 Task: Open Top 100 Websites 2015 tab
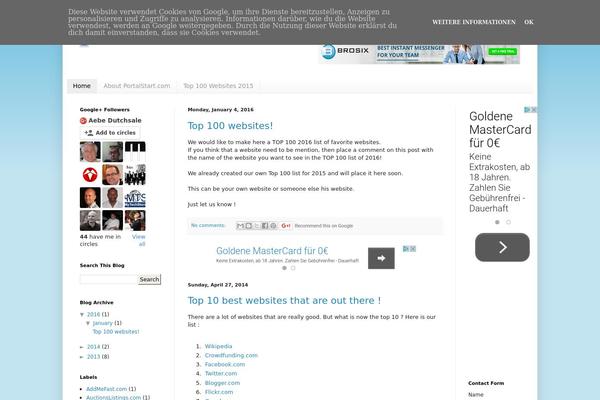tap(218, 86)
